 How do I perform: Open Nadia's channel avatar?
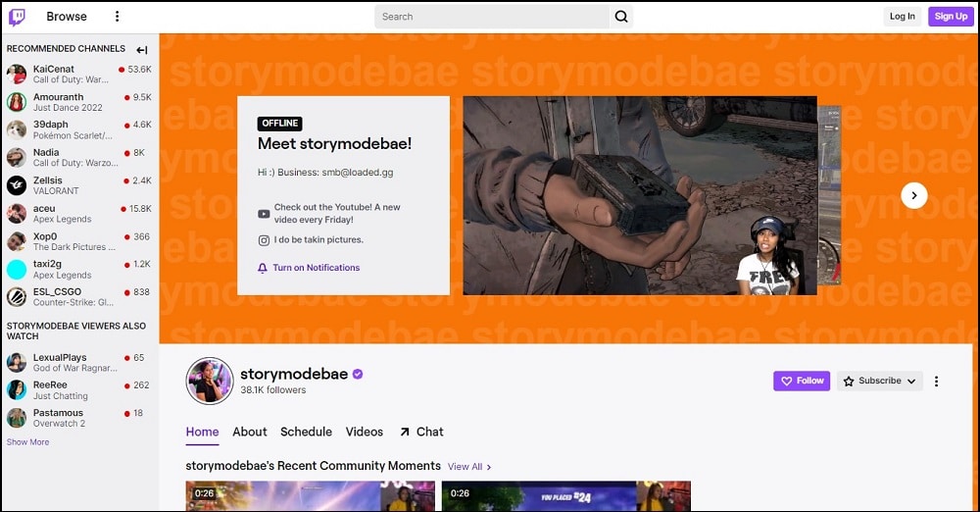17,157
